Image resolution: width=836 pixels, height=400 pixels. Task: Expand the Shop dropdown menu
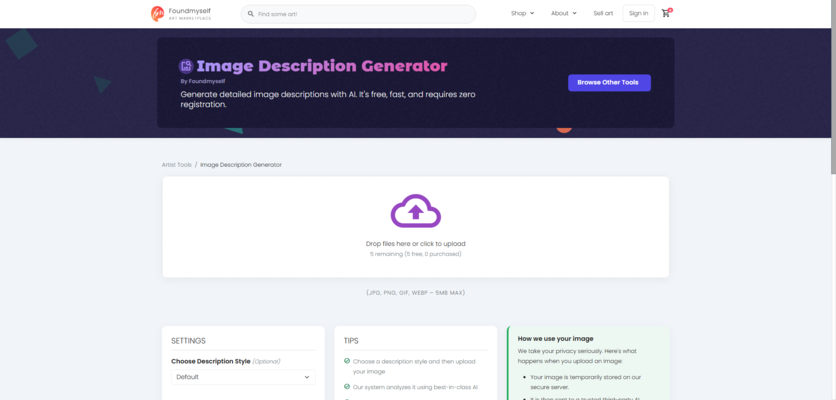pos(522,13)
